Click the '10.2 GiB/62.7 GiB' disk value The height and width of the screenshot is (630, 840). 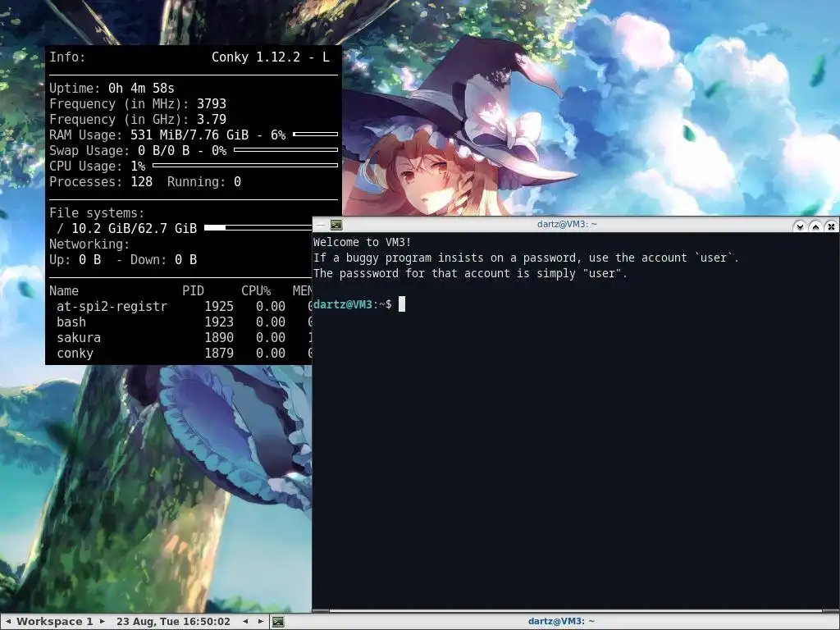tap(134, 229)
